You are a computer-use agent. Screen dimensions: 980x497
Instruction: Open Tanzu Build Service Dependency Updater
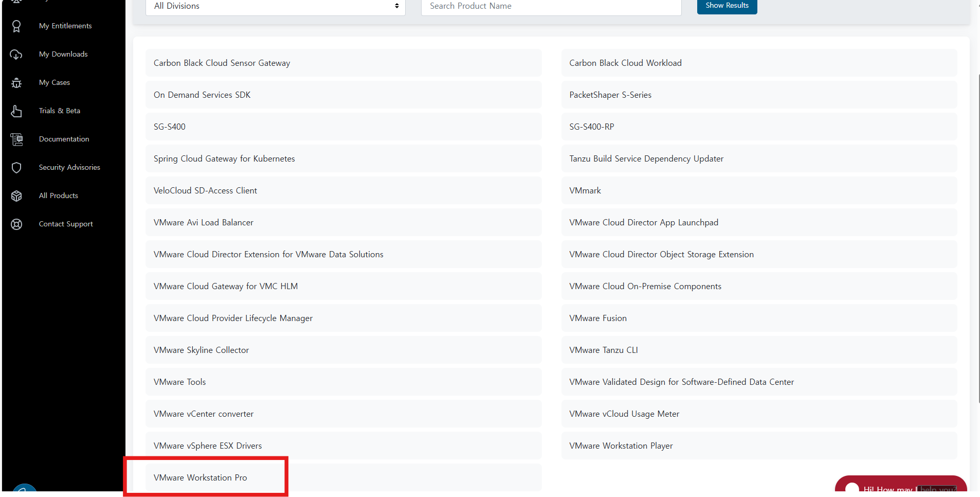pyautogui.click(x=759, y=158)
